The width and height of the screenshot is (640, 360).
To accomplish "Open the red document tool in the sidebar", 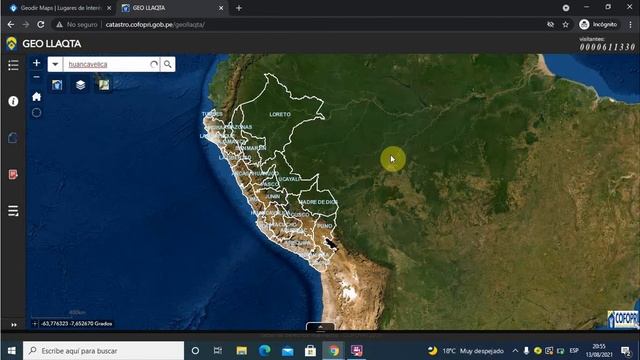I will click(13, 175).
